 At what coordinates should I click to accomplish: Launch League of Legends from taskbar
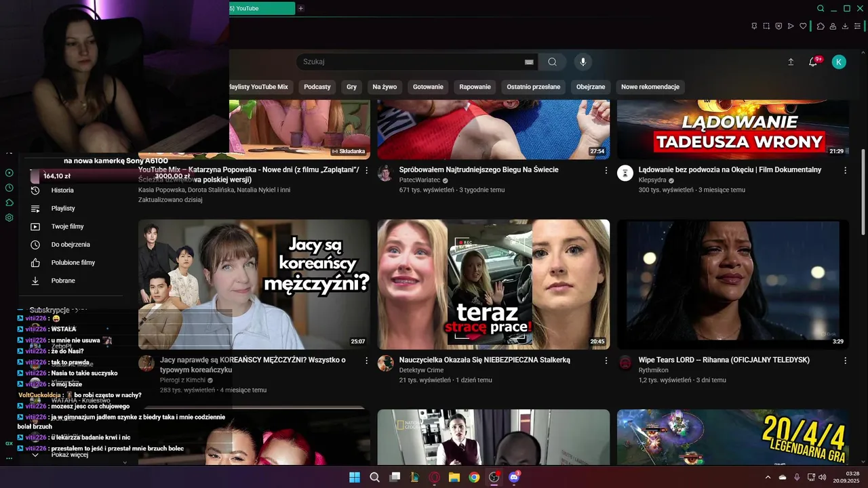[x=414, y=477]
